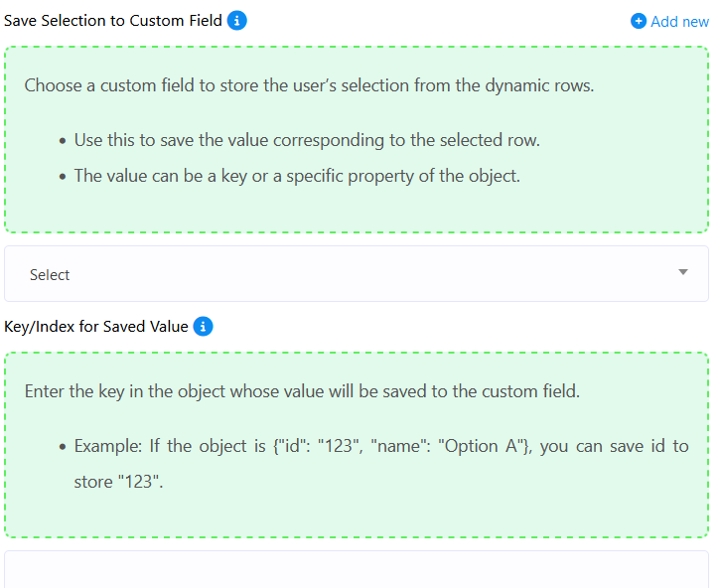Click the words 'selected row' in the first bullet

[x=490, y=140]
